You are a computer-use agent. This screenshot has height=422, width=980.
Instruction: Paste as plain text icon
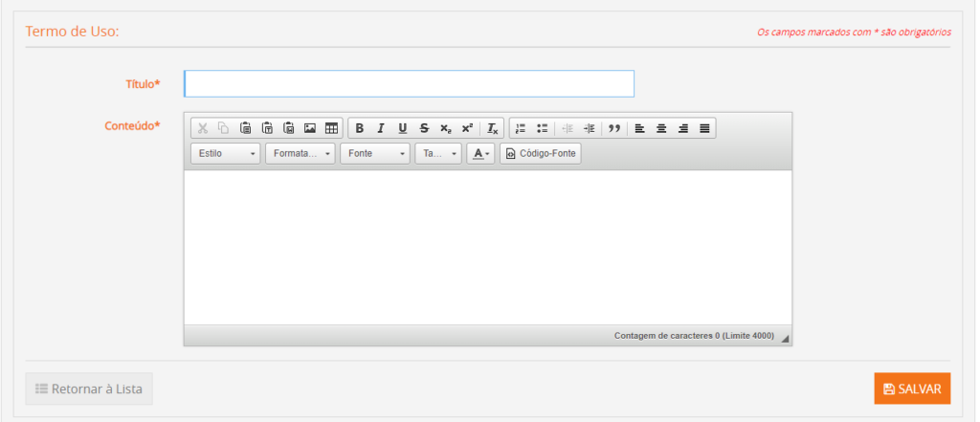tap(267, 128)
